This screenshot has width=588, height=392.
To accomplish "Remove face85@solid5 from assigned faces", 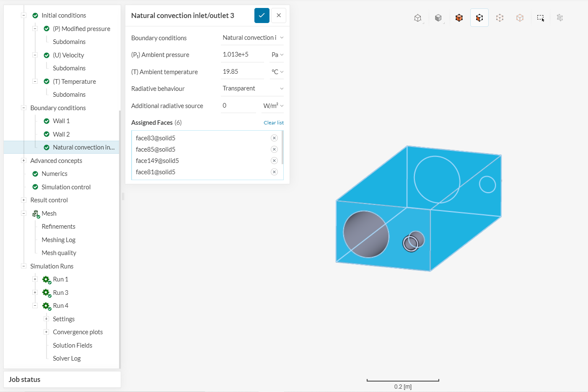I will (x=274, y=150).
